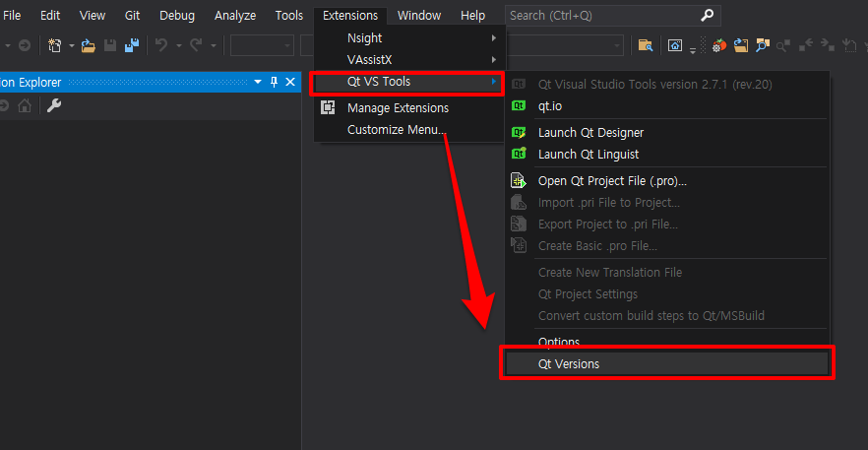Select Launch Qt Designer
Viewport: 868px width, 450px height.
[x=667, y=133]
